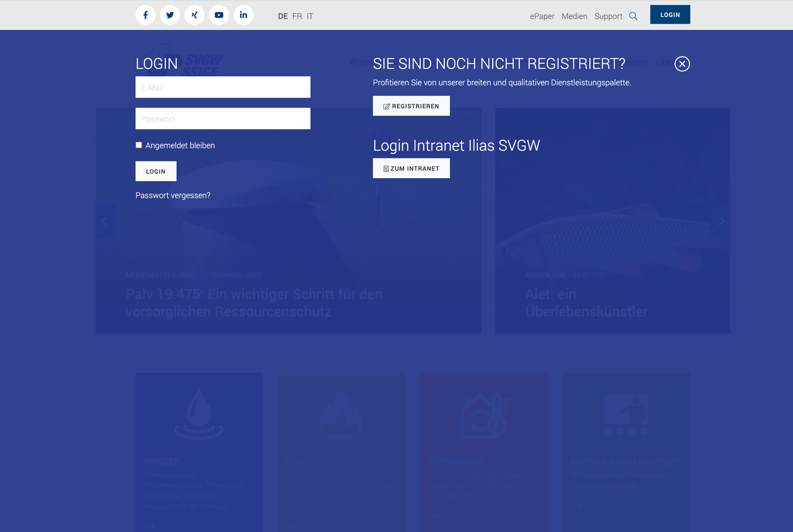Switch language to IT
The height and width of the screenshot is (532, 793).
[x=310, y=16]
